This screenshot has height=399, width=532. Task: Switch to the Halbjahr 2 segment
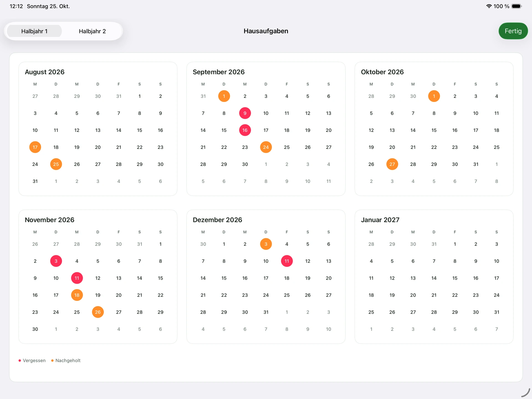click(x=92, y=31)
